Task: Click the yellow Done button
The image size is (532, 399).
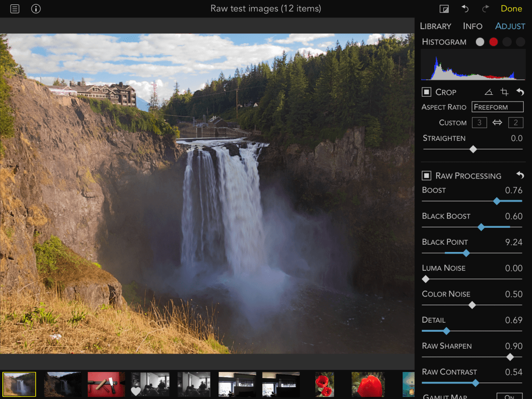Action: pyautogui.click(x=511, y=9)
